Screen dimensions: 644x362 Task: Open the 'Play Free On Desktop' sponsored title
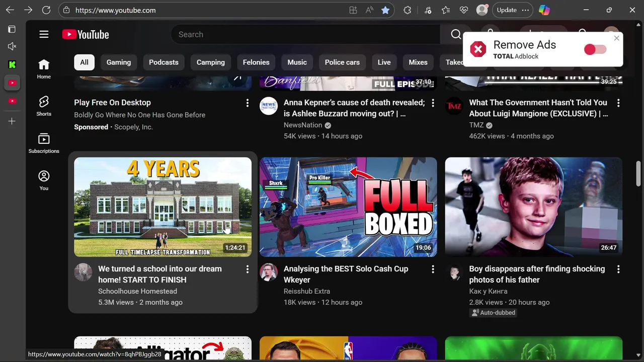pyautogui.click(x=112, y=103)
